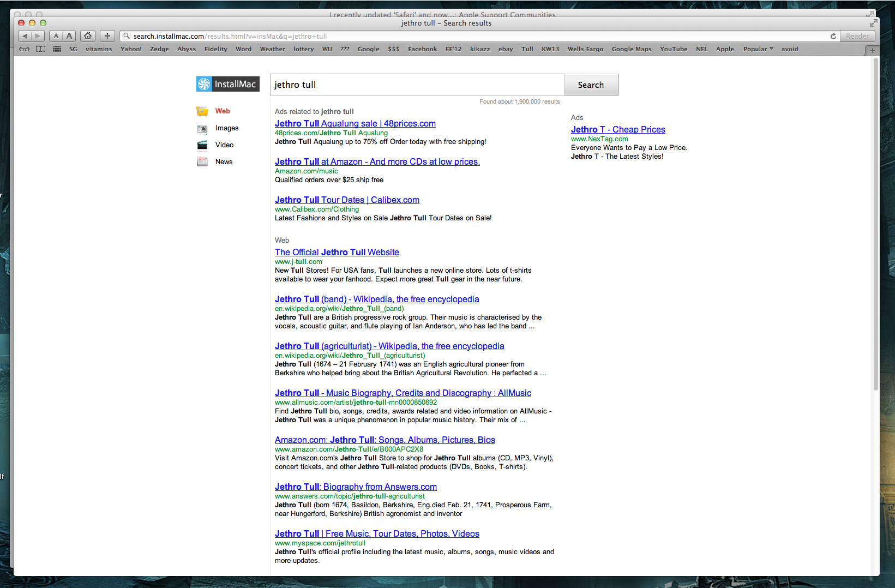Click the Search button

tap(591, 85)
